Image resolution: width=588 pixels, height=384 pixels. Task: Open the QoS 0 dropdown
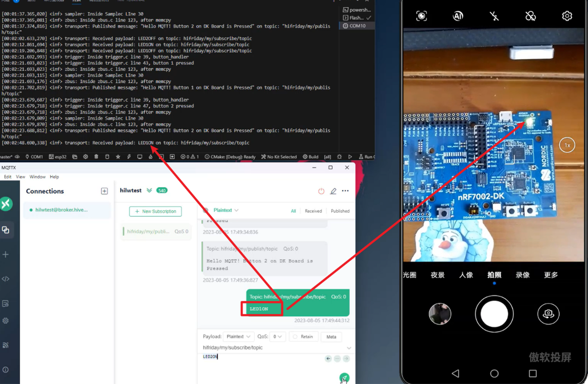(x=278, y=337)
